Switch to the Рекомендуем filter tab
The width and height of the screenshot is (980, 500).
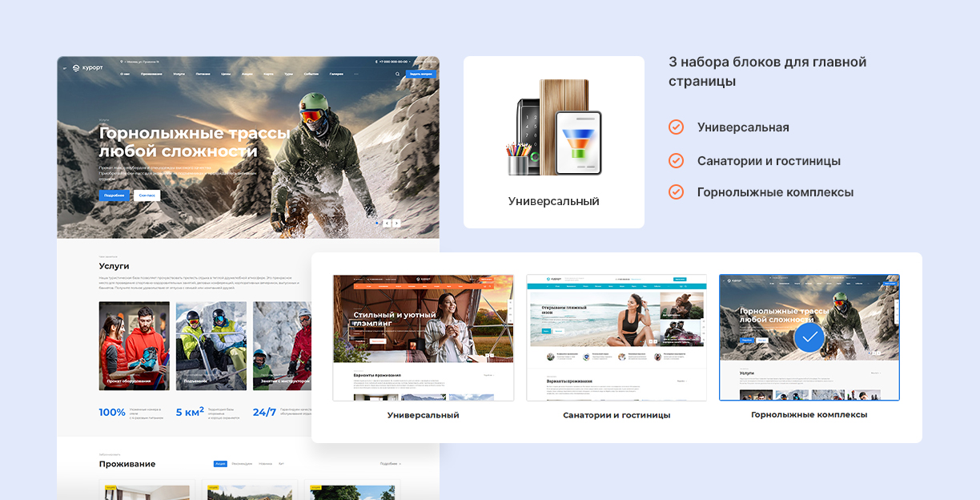coord(241,463)
